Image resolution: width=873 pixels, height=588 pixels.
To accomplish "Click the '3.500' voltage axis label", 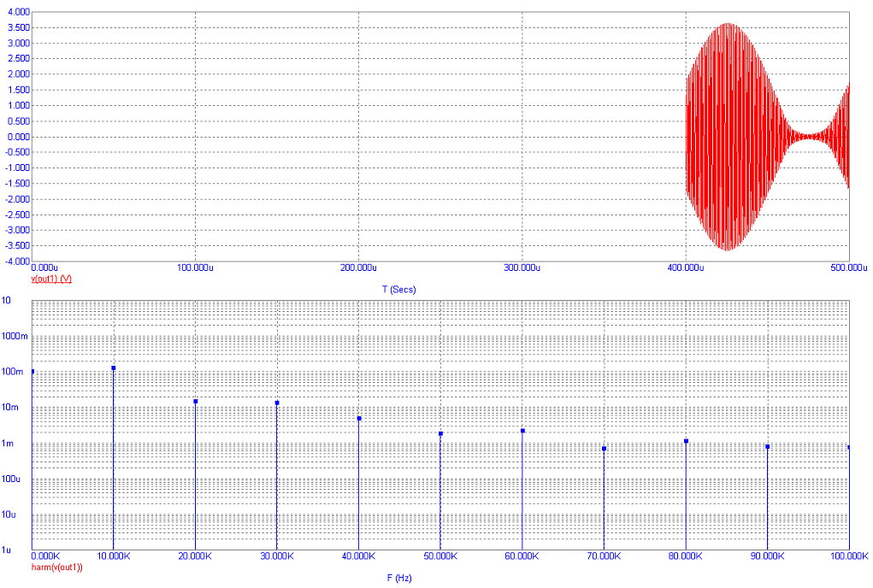I will click(x=19, y=27).
